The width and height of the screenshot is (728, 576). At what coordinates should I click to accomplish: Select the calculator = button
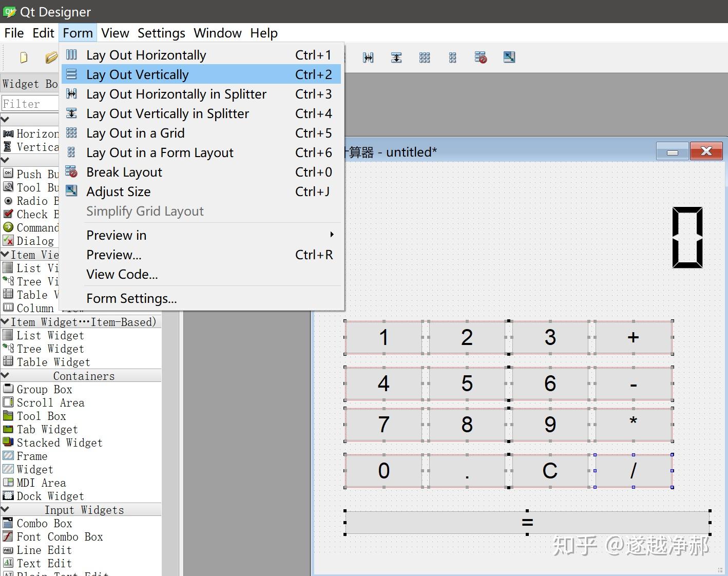click(x=527, y=523)
